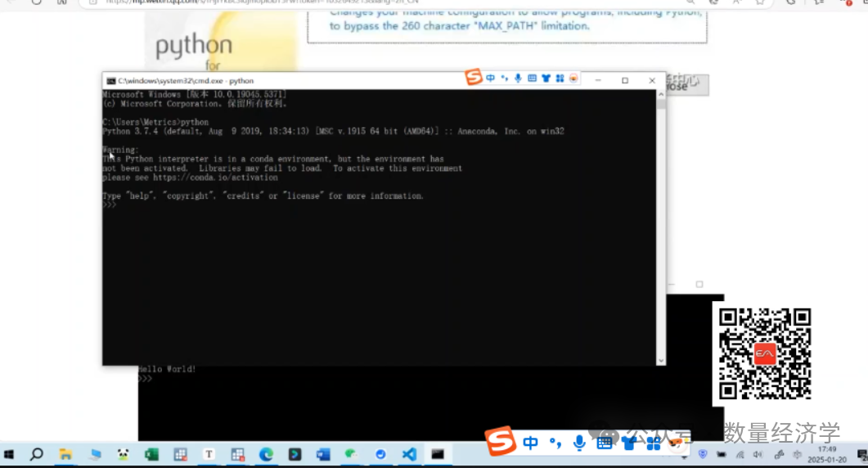Toggle Chinese/English mode in the cmd title bar Sogou toolbar
The image size is (868, 468).
point(491,78)
